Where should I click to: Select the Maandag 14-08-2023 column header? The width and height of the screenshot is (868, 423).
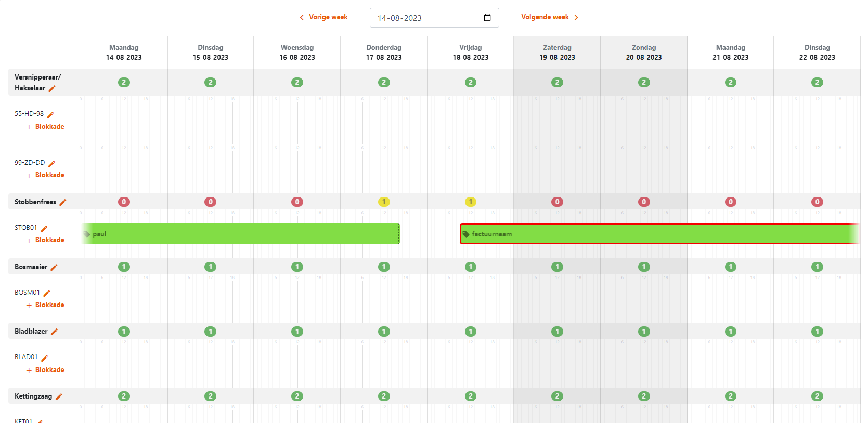click(x=124, y=52)
